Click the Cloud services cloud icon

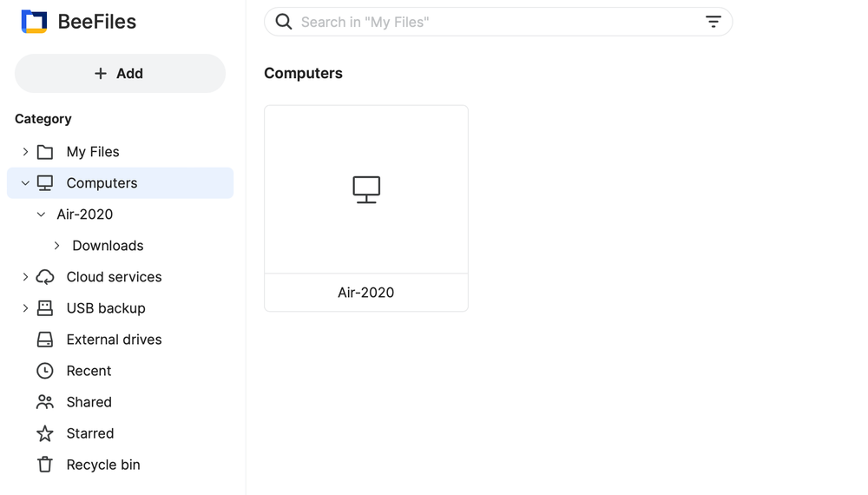coord(45,277)
